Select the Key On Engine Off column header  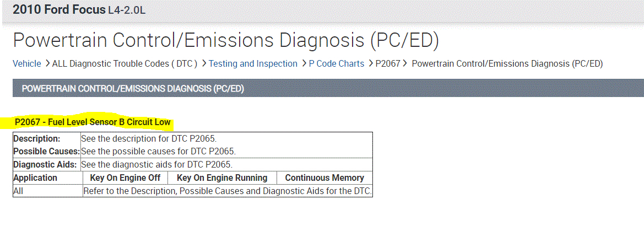(x=125, y=178)
